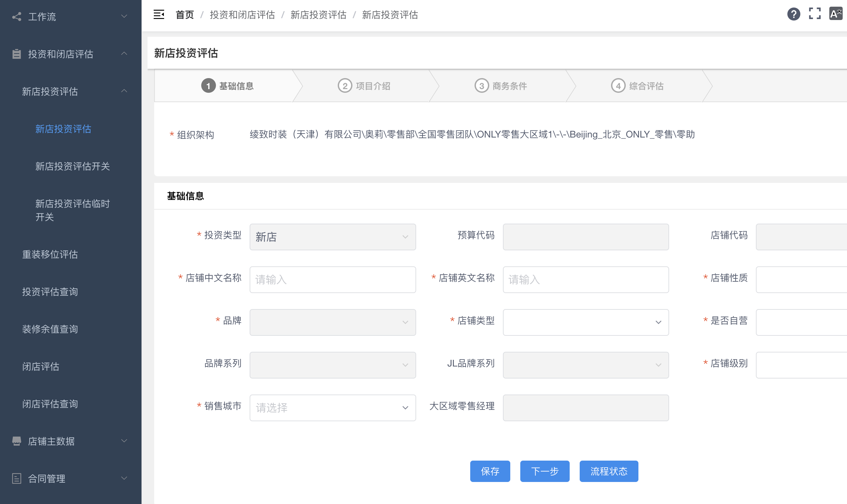Click the 合同管理 document icon

click(17, 479)
